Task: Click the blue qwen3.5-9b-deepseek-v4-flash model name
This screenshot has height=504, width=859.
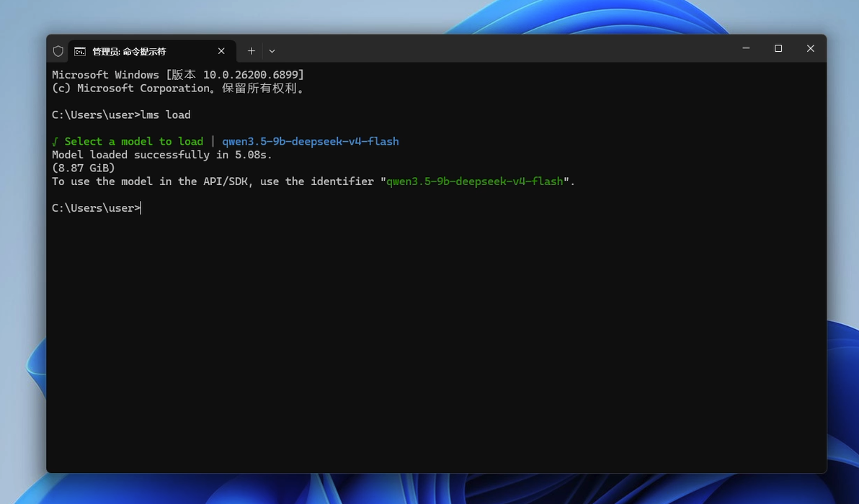Action: [x=311, y=142]
